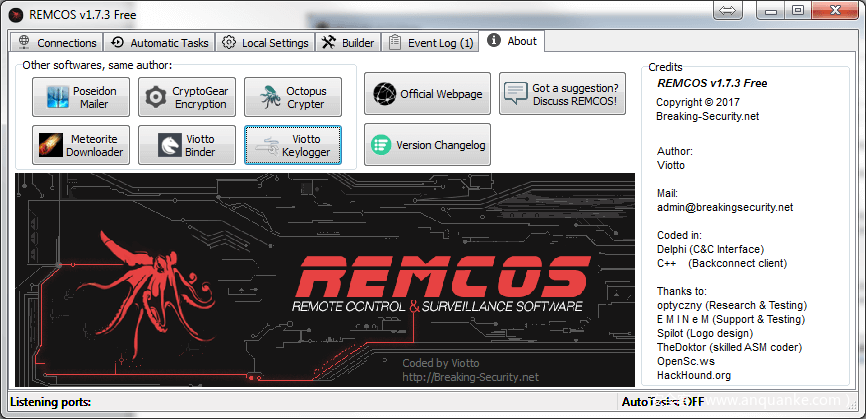Minimize the REMCOS window

771,10
